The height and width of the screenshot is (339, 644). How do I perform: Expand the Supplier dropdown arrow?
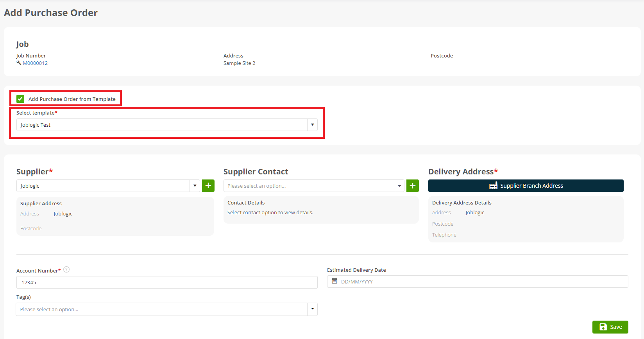[x=195, y=186]
